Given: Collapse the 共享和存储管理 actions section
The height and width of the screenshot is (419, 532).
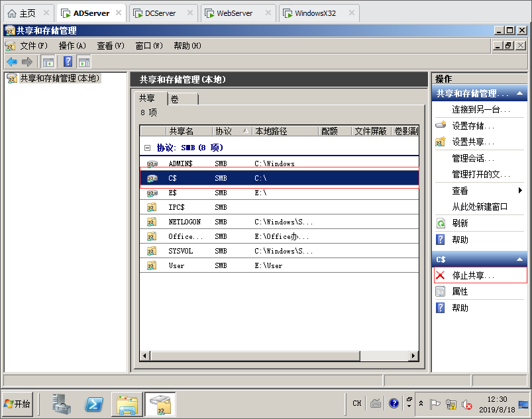Looking at the screenshot, I should (x=519, y=93).
